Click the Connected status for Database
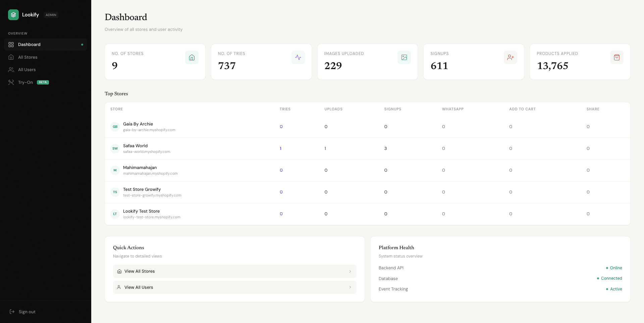Screen dimensions: 644x323 (x=609, y=278)
